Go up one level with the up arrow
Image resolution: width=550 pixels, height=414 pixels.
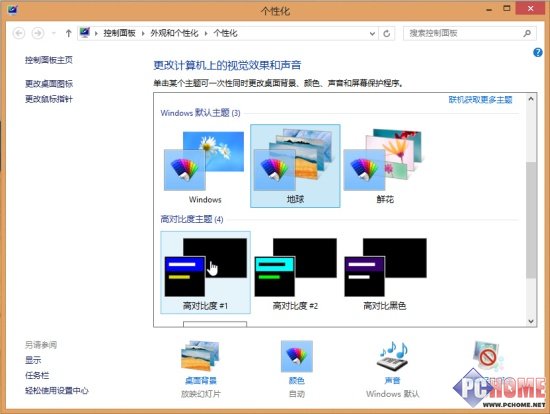pyautogui.click(x=68, y=33)
